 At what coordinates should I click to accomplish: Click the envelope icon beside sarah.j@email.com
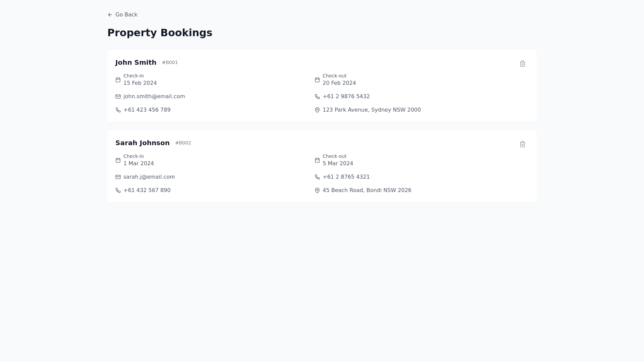(118, 177)
